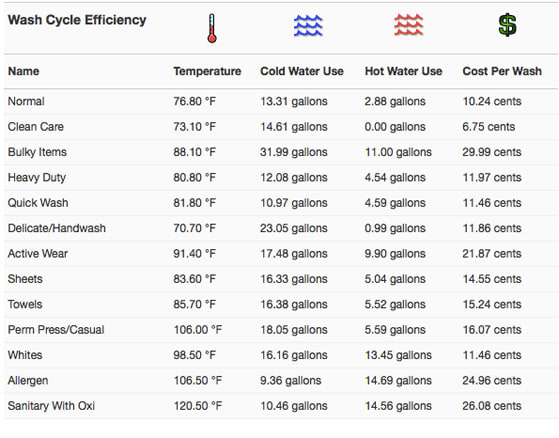The width and height of the screenshot is (559, 438).
Task: Choose the Clean Care row
Action: click(x=281, y=127)
